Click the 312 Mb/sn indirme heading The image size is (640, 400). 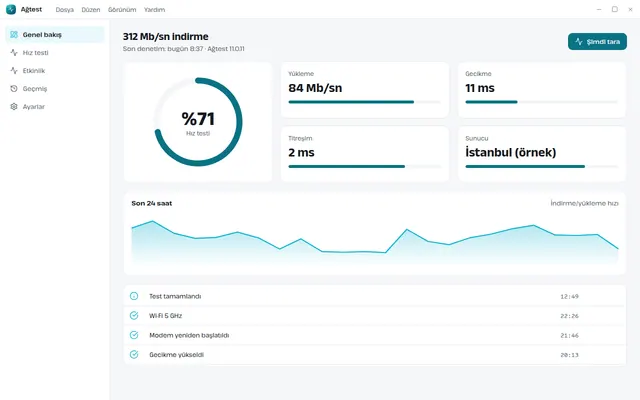click(x=165, y=36)
